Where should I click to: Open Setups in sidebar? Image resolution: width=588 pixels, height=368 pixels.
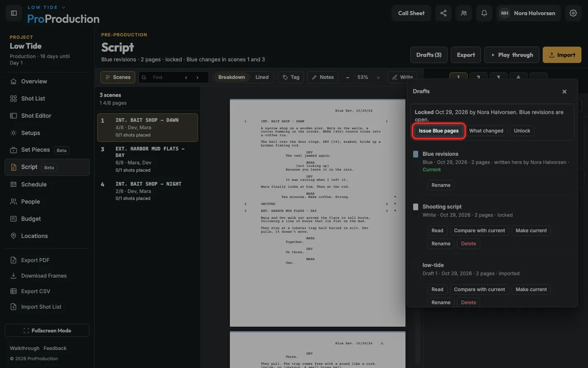pyautogui.click(x=47, y=133)
